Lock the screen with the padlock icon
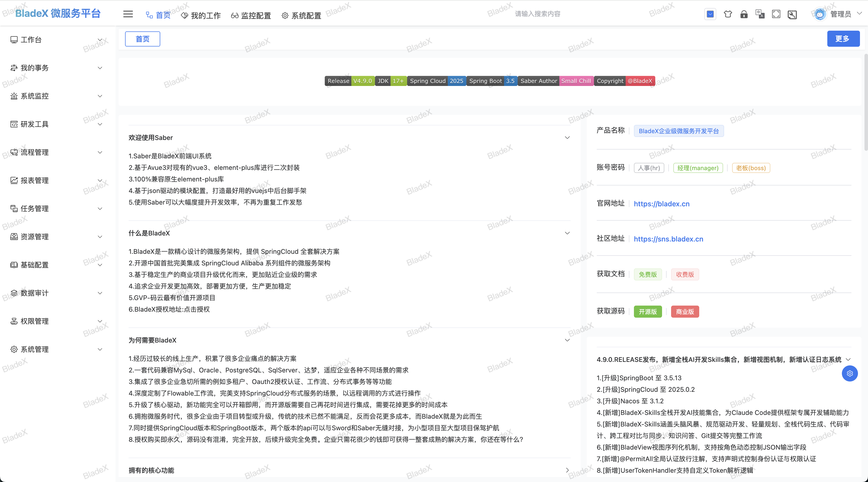868x482 pixels. 744,14
